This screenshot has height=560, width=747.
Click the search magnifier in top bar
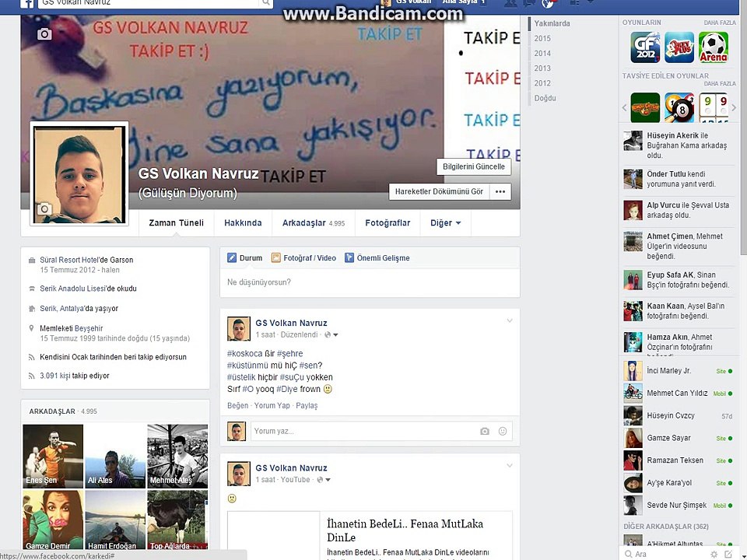[x=266, y=3]
